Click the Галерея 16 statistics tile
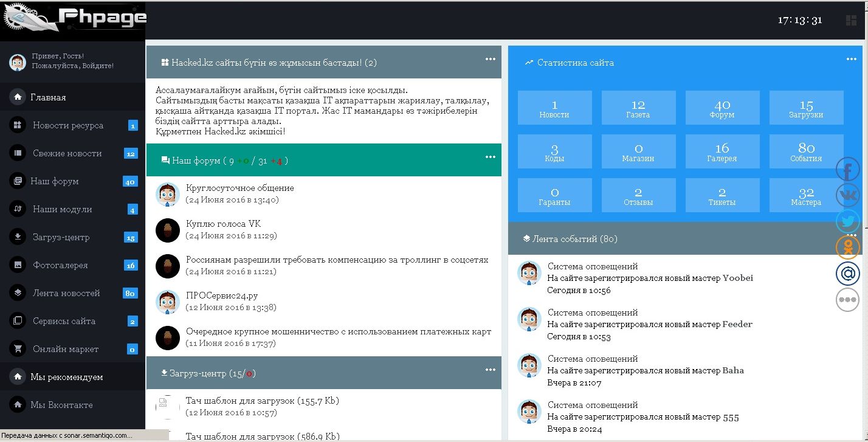This screenshot has width=868, height=442. (x=722, y=151)
